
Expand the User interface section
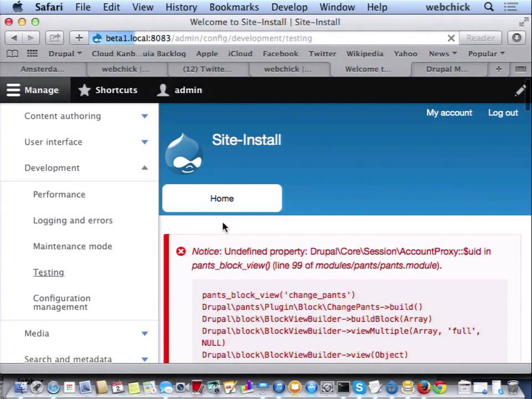pyautogui.click(x=145, y=142)
